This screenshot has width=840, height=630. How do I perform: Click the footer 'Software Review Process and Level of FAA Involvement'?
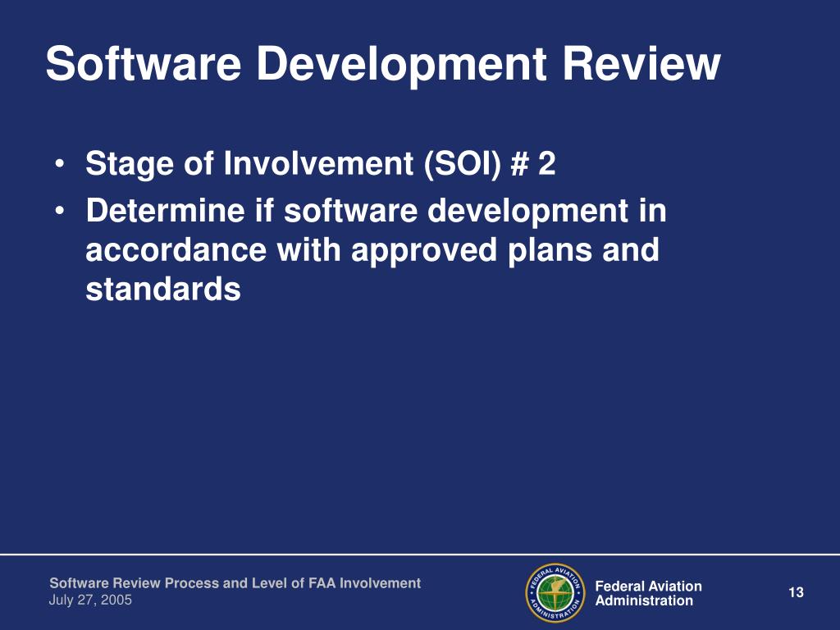[x=235, y=583]
